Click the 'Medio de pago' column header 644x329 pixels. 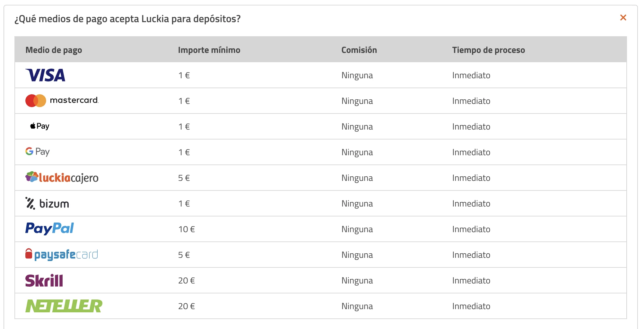point(54,50)
